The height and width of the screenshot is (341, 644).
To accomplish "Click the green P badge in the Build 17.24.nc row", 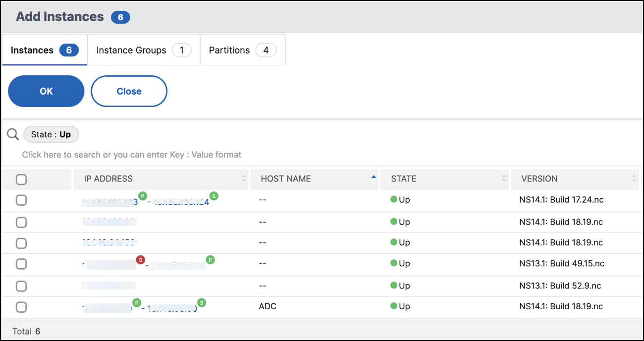I will [143, 196].
